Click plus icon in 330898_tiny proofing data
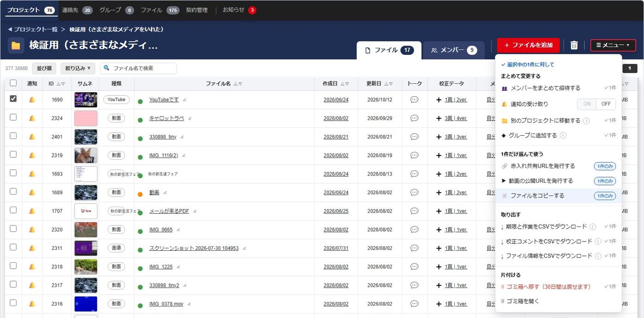The image size is (644, 318). pyautogui.click(x=439, y=137)
